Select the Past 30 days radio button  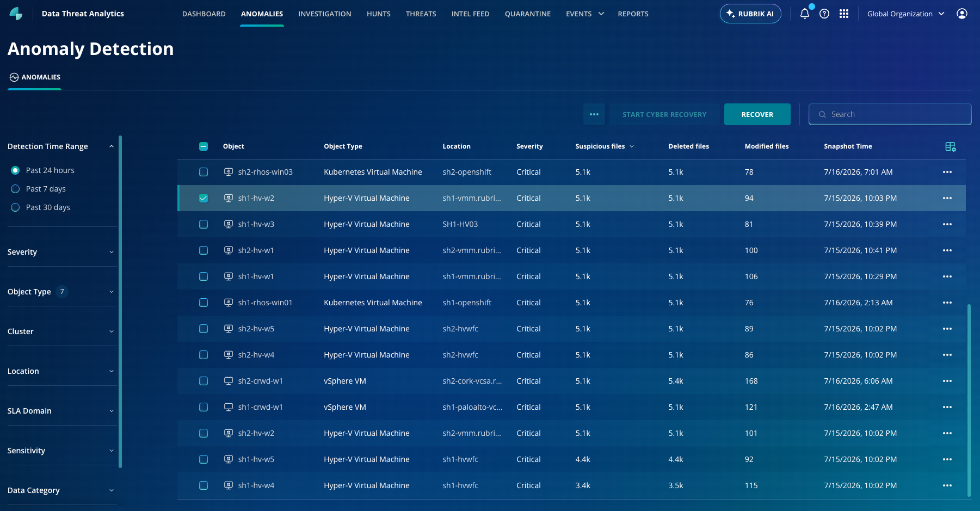click(15, 207)
